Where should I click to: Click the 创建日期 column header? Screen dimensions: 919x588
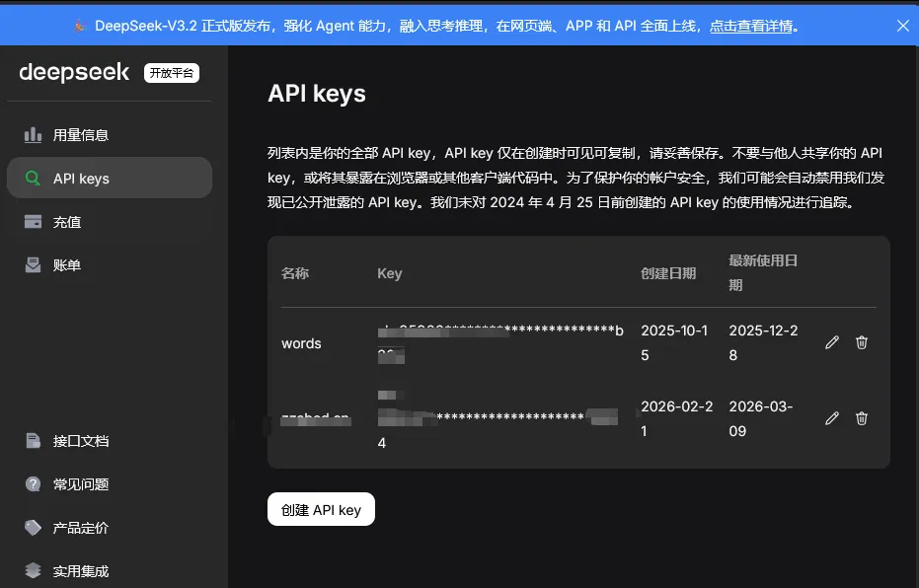coord(668,273)
